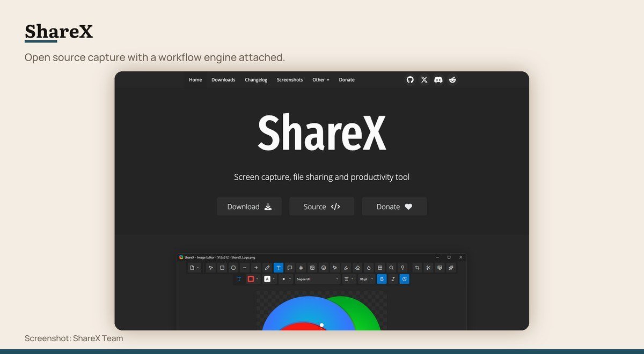Click "Screen capture, file sharing and productivity tool" text
Viewport: 644px width, 354px height.
pos(322,177)
